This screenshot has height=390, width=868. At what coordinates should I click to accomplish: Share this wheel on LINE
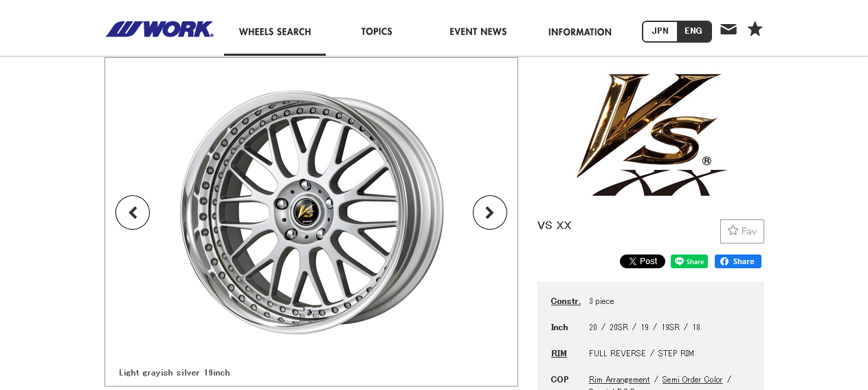pyautogui.click(x=689, y=261)
